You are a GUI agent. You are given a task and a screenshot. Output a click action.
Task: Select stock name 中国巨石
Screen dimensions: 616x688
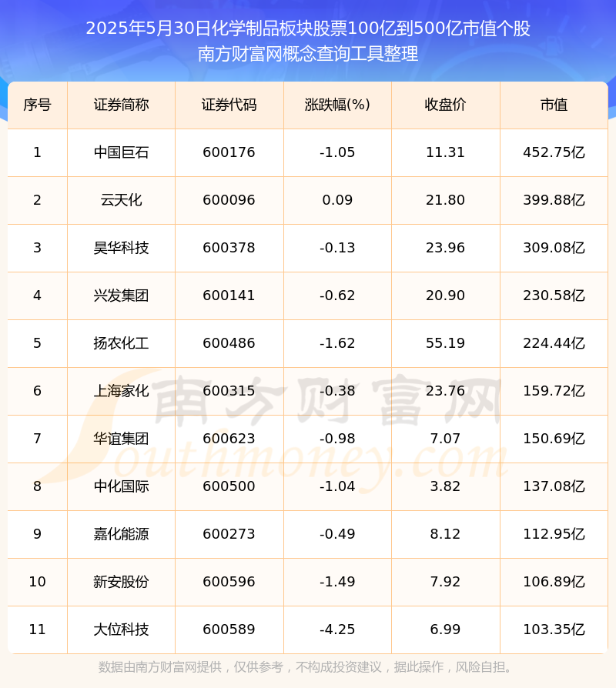121,152
